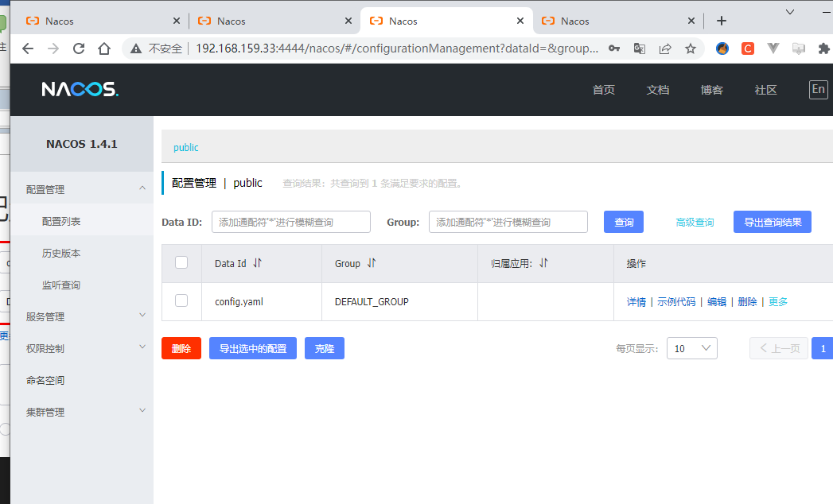Sort by 归属应用 column

tap(543, 263)
